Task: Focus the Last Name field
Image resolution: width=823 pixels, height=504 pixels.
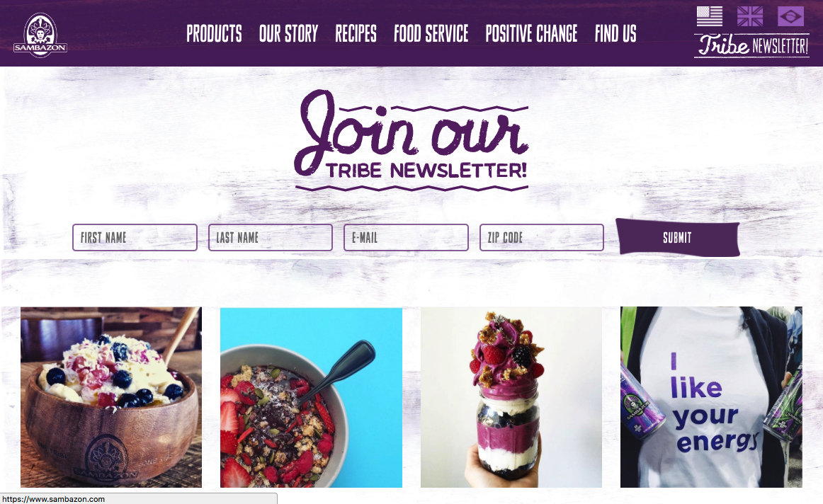Action: tap(271, 238)
